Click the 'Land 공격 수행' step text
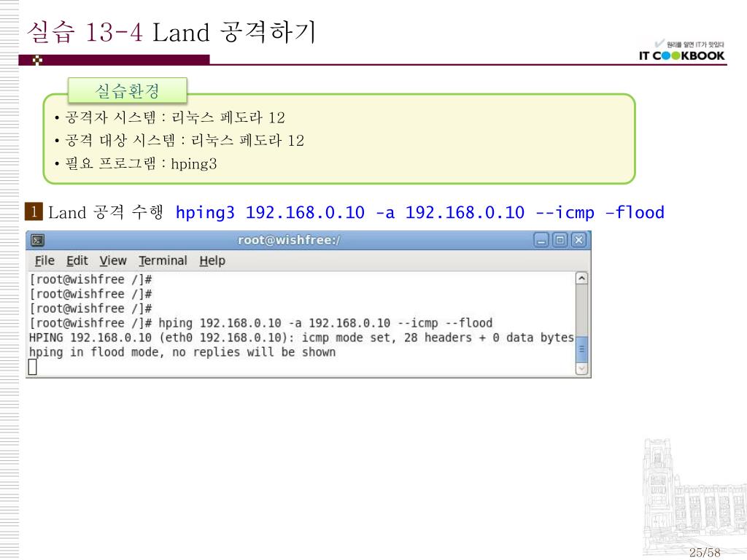The image size is (747, 560). click(105, 212)
